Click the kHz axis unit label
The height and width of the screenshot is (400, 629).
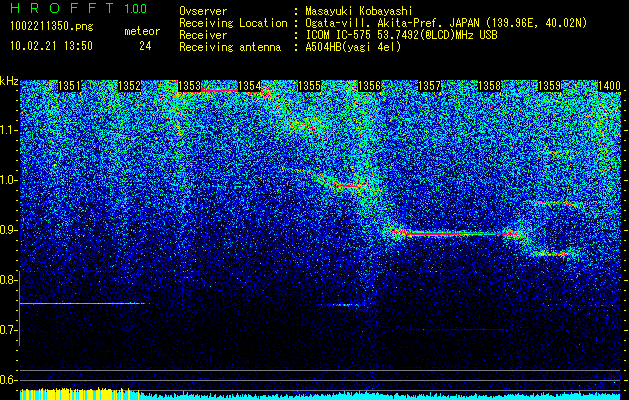click(9, 81)
